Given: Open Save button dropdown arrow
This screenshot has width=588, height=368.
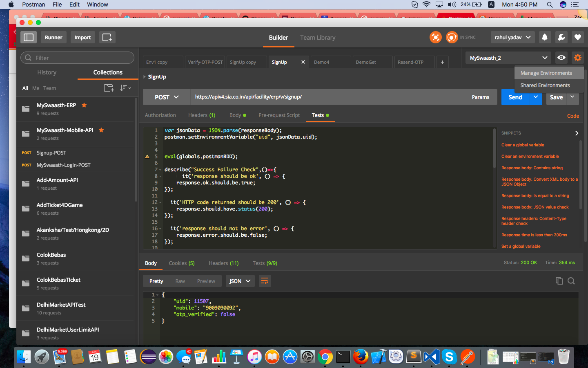Looking at the screenshot, I should 572,97.
